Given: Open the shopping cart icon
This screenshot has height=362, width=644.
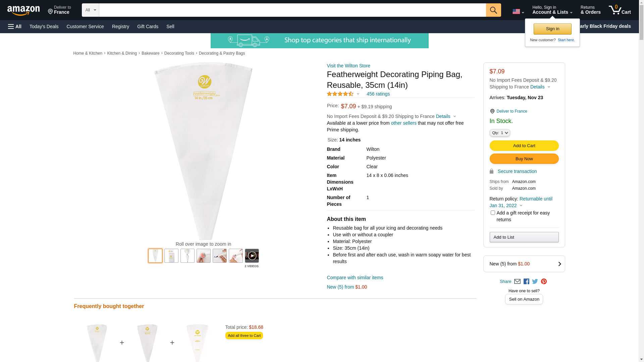Looking at the screenshot, I should coord(620,10).
